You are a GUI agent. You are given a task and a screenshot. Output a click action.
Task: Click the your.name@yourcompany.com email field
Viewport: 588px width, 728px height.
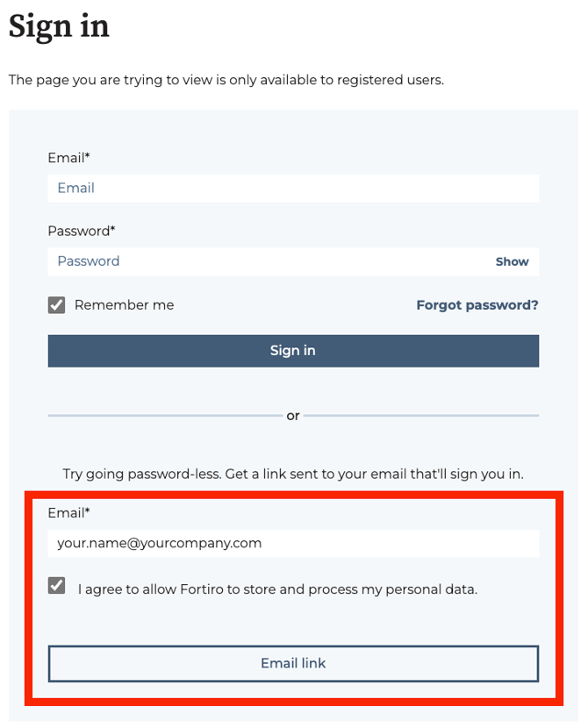click(293, 544)
